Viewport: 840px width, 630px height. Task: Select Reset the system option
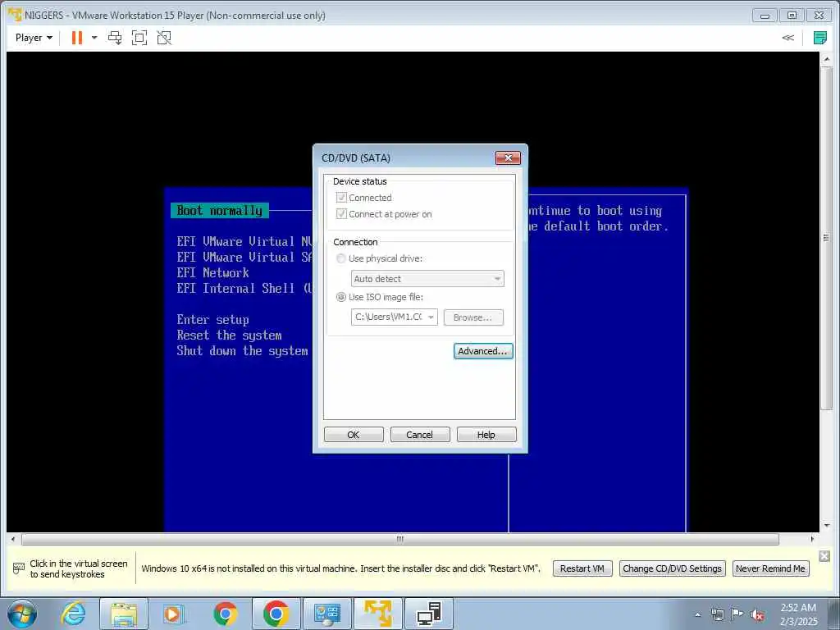[x=230, y=336]
